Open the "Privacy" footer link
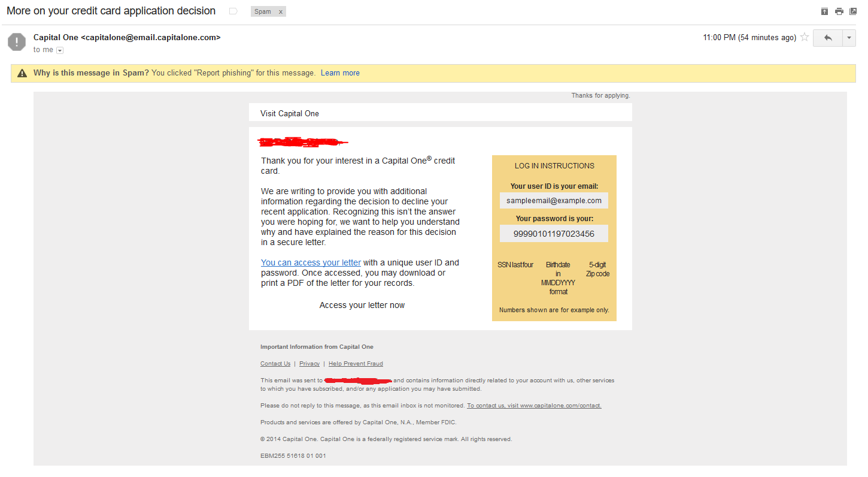This screenshot has width=868, height=477. pyautogui.click(x=309, y=364)
